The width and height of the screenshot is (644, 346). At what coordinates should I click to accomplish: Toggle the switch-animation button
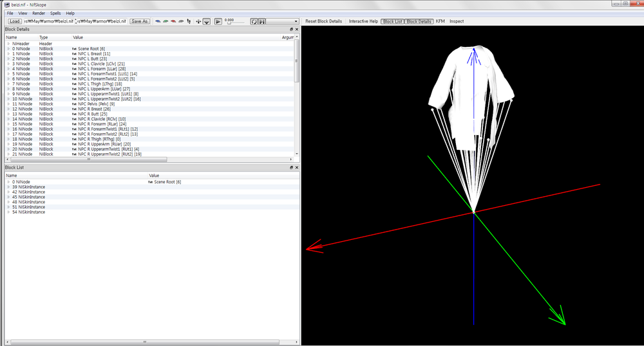point(261,21)
